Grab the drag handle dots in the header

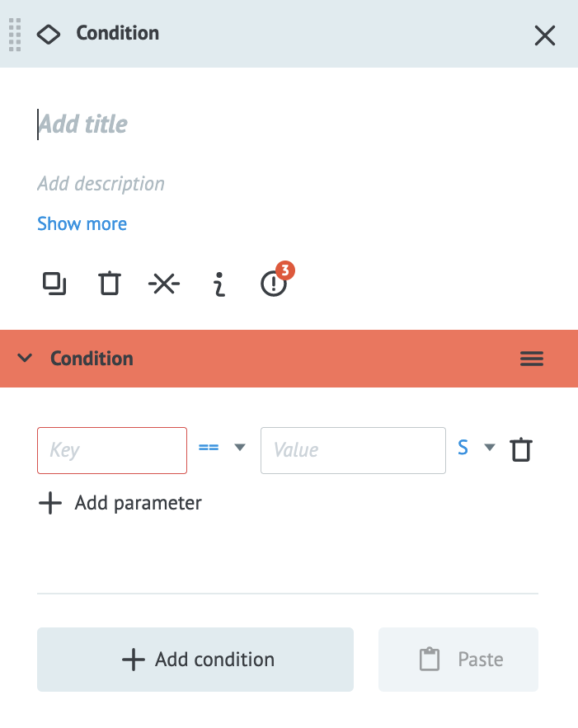[13, 35]
